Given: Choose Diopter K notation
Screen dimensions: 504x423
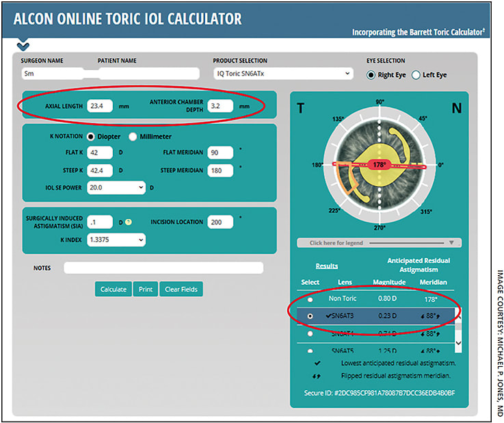Looking at the screenshot, I should 91,137.
